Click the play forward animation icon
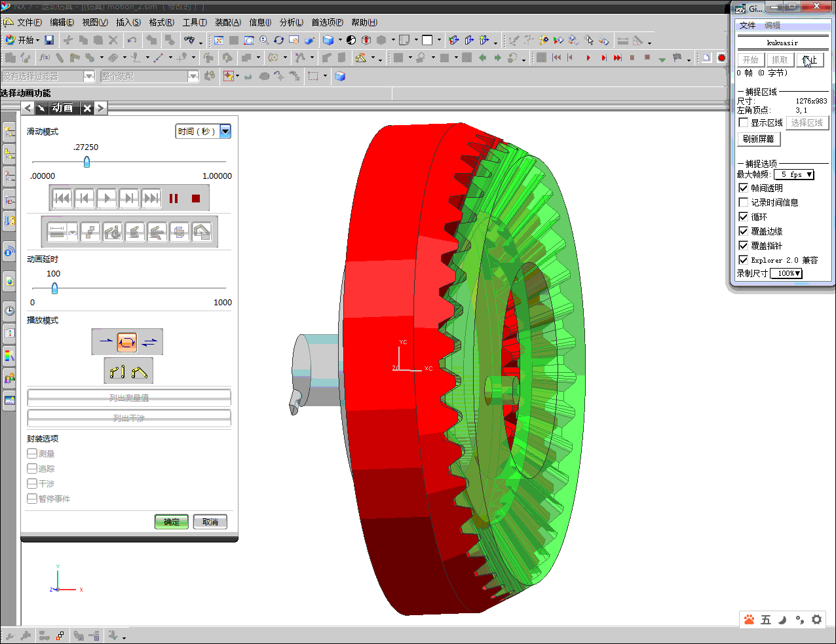The height and width of the screenshot is (644, 836). click(106, 199)
